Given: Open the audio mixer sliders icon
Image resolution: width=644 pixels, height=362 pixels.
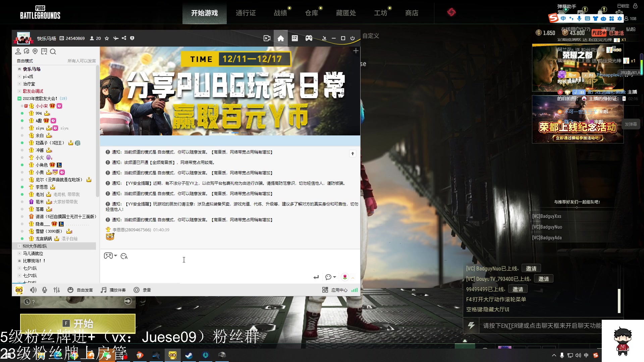Looking at the screenshot, I should [56, 290].
